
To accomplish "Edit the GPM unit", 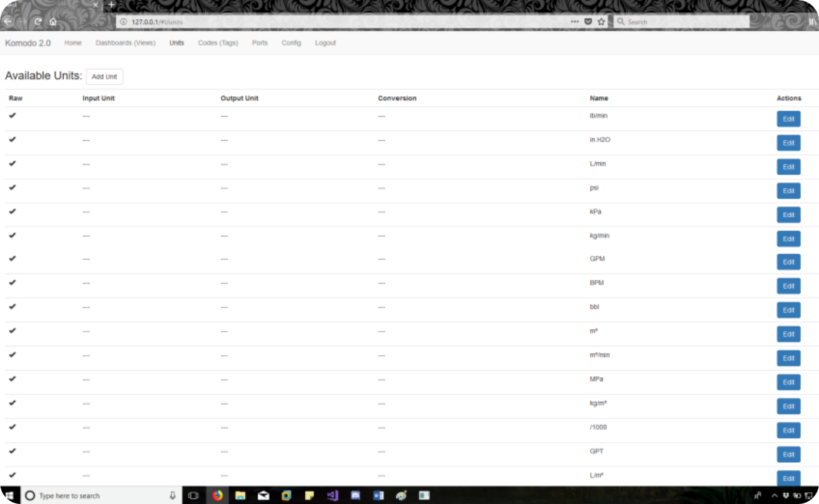I will point(788,262).
